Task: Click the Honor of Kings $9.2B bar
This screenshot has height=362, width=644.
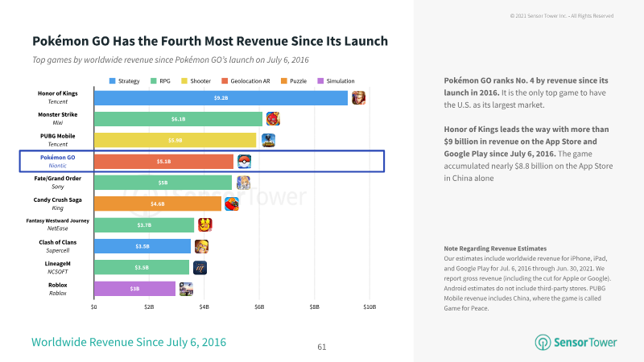Action: (221, 98)
